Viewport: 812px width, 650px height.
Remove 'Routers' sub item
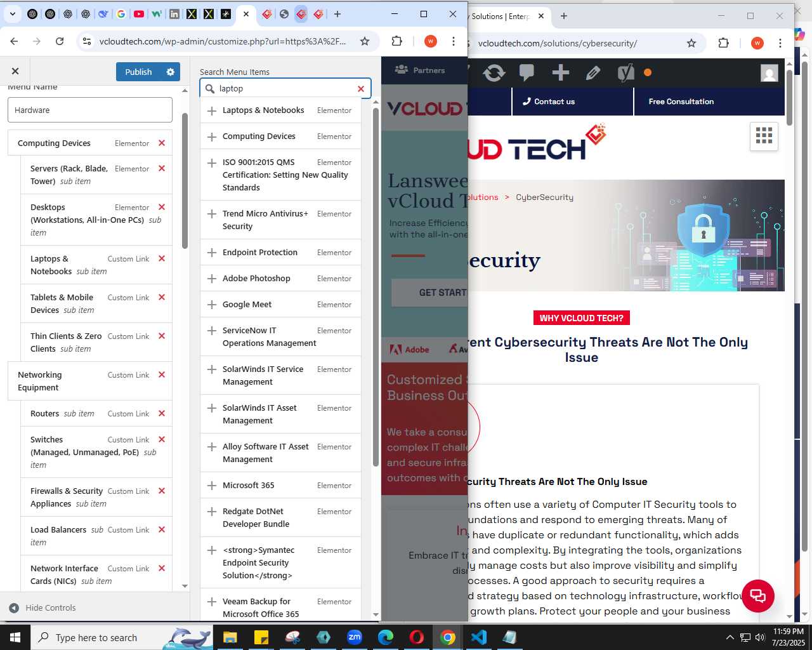click(x=162, y=414)
